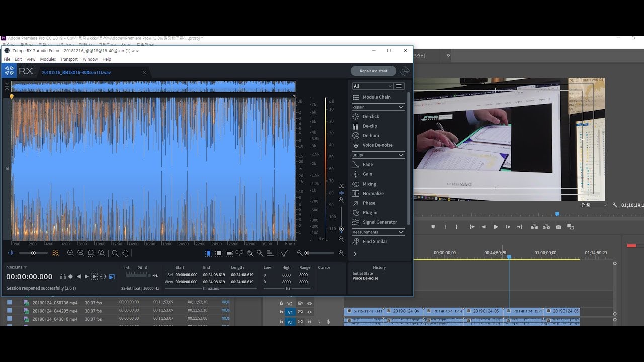Select Voice De-noise history entry

(x=365, y=278)
